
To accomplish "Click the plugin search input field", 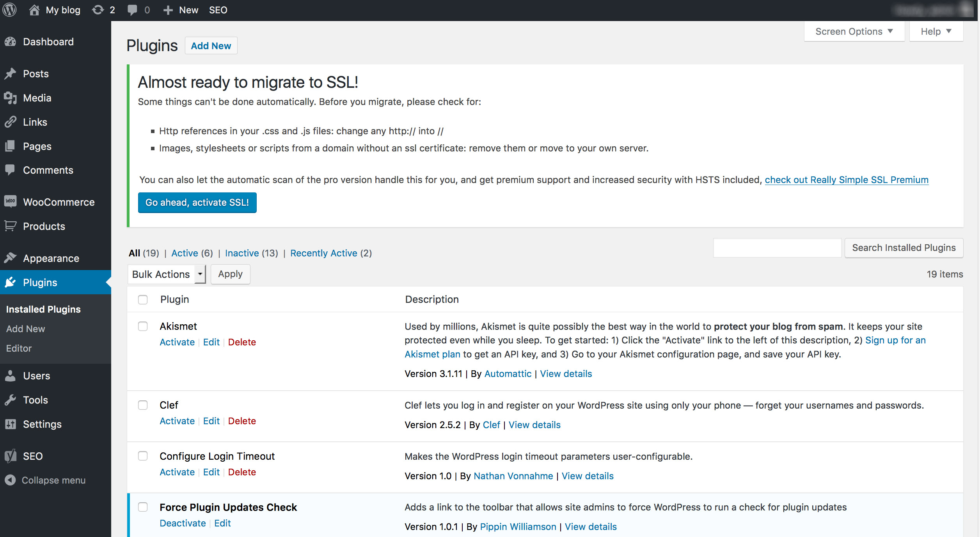I will [777, 248].
